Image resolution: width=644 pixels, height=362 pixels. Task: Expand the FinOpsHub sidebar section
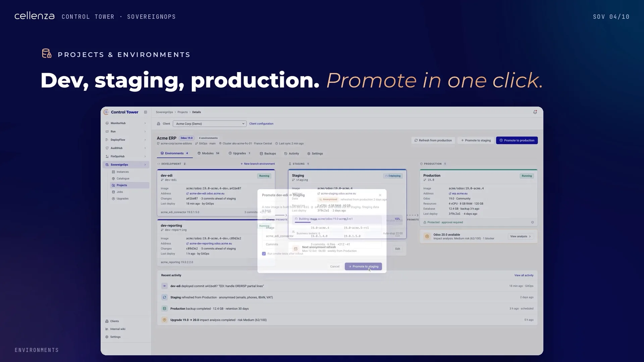(126, 157)
